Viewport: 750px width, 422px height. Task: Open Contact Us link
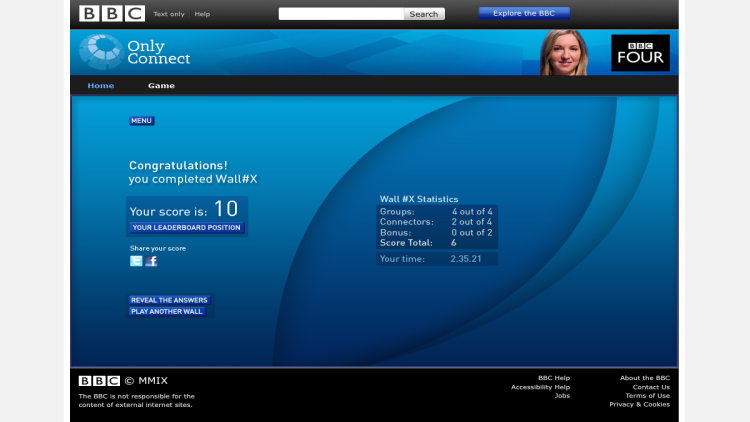tap(651, 387)
